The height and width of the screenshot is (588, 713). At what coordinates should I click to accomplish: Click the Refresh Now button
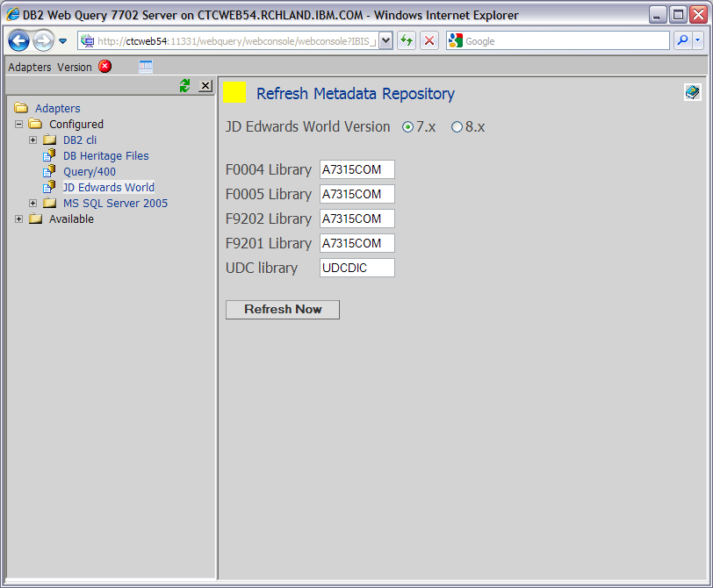[x=283, y=310]
